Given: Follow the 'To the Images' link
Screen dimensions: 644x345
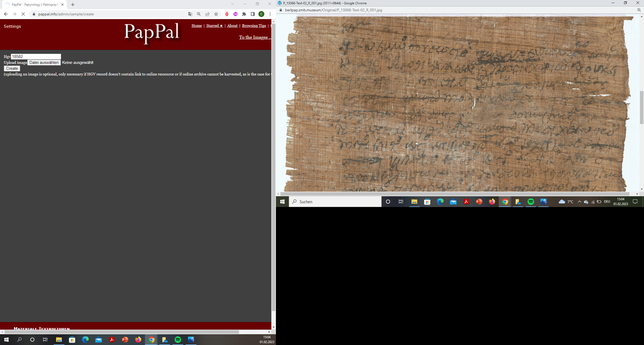Looking at the screenshot, I should pos(255,37).
